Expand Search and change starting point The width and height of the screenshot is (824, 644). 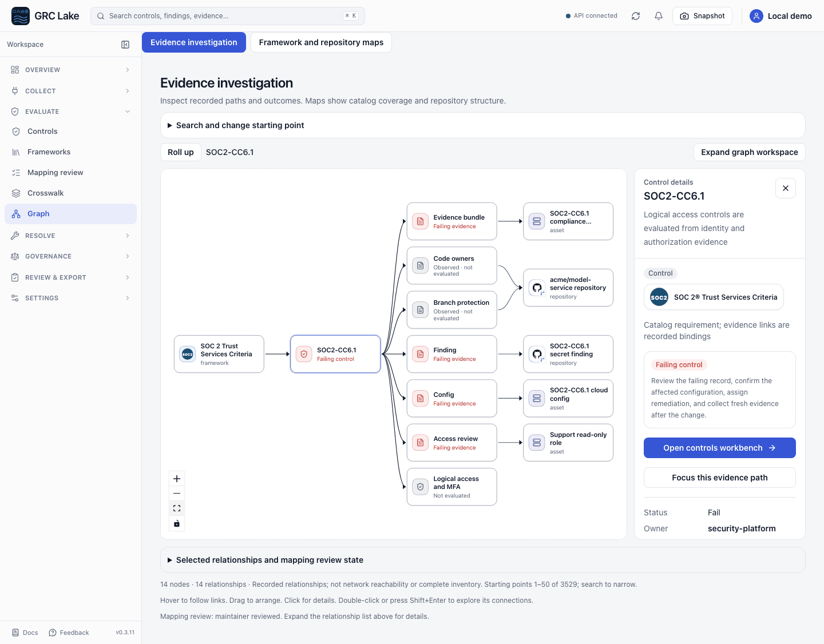pyautogui.click(x=483, y=125)
